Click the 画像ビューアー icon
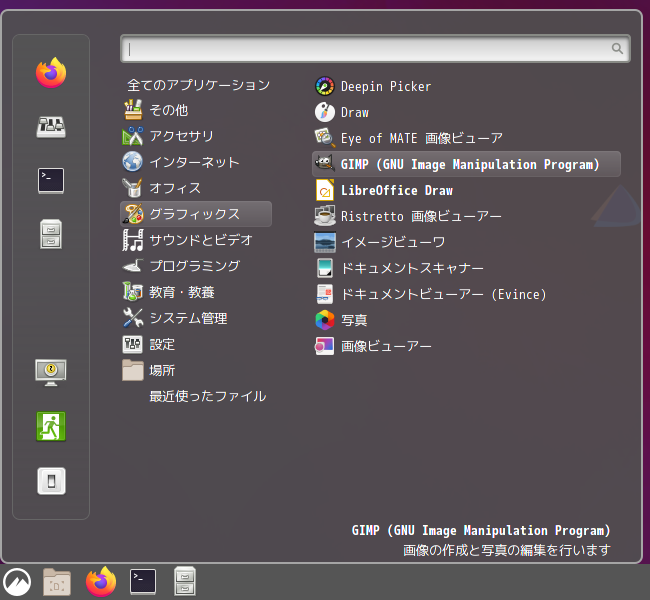650x600 pixels. point(325,346)
